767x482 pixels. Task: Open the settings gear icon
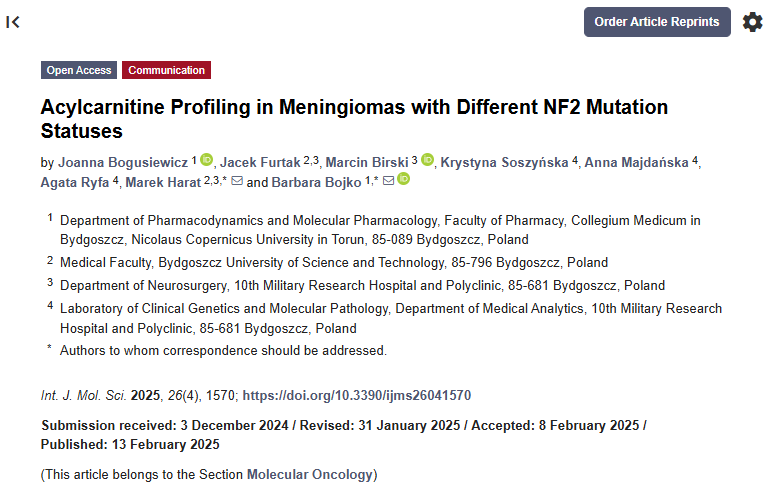click(752, 22)
